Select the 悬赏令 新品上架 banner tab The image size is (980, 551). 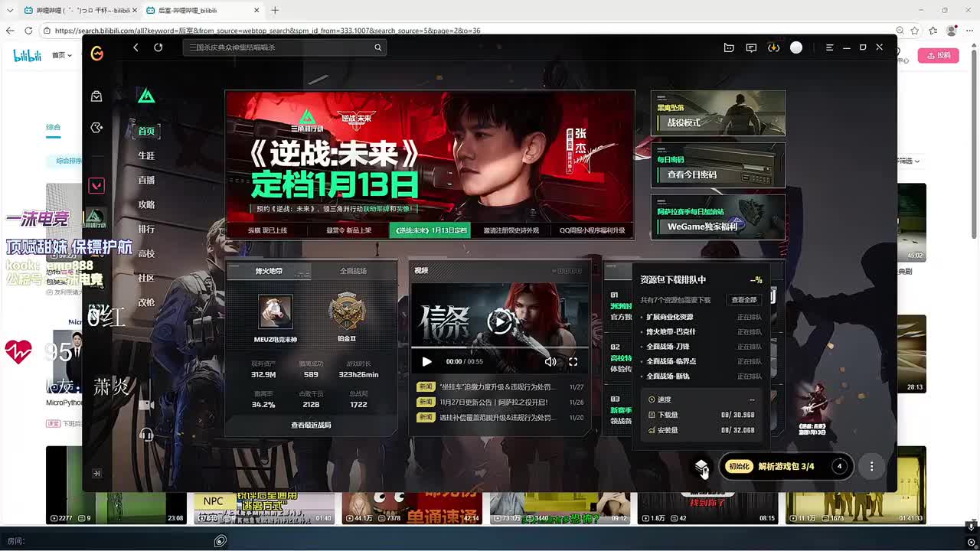click(348, 230)
